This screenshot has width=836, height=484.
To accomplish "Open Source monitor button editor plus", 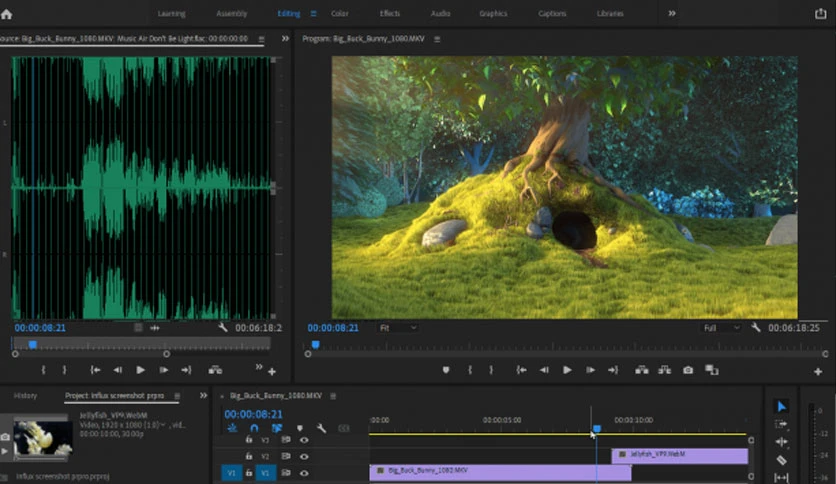I will pos(272,372).
